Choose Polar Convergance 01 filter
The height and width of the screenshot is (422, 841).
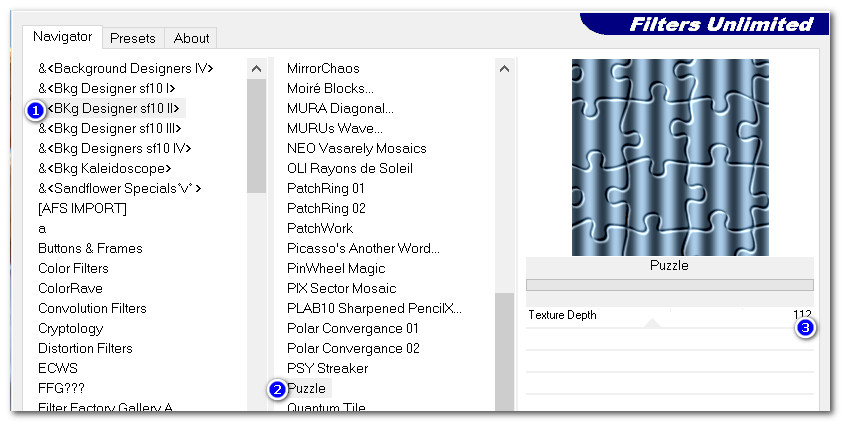coord(353,328)
